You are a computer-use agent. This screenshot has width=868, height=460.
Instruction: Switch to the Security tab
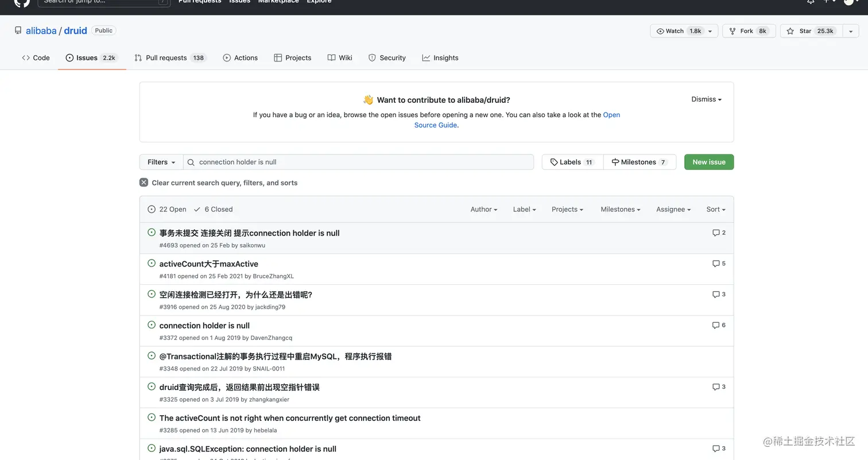pos(387,58)
